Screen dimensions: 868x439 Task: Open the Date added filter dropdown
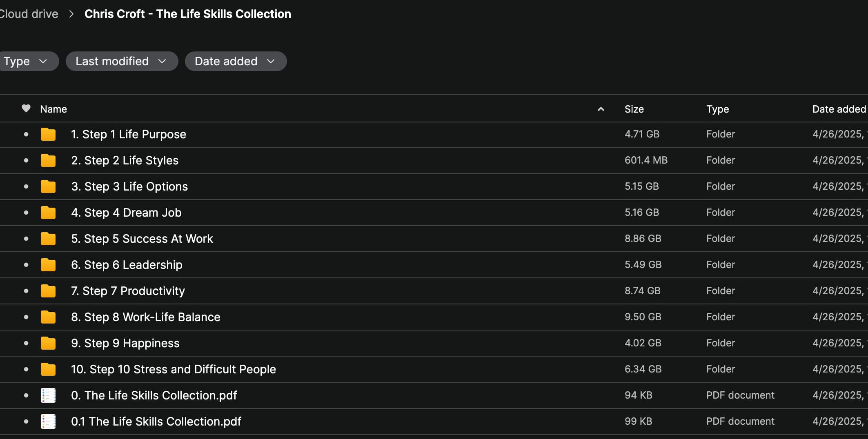point(235,61)
